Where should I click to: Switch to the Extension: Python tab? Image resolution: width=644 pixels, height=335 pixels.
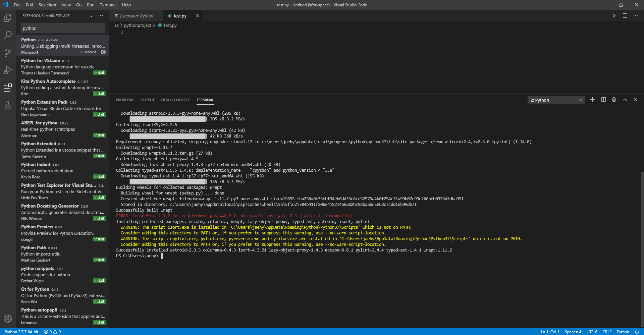(x=136, y=16)
